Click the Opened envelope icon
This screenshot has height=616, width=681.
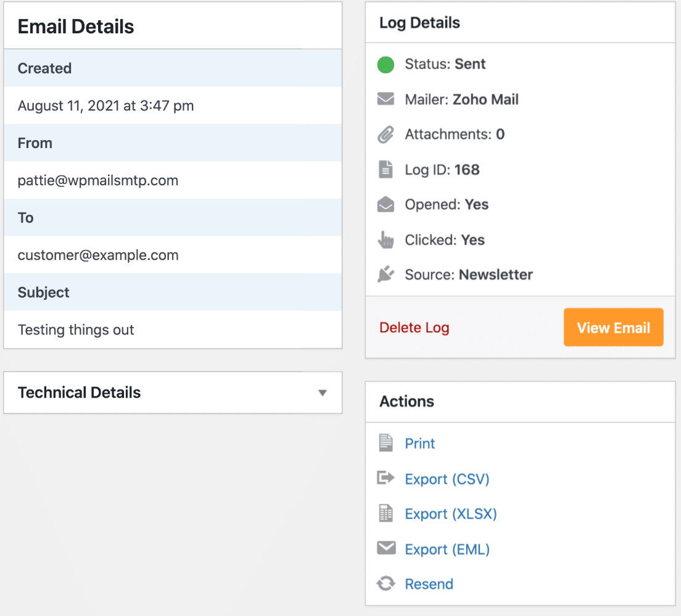[x=386, y=204]
